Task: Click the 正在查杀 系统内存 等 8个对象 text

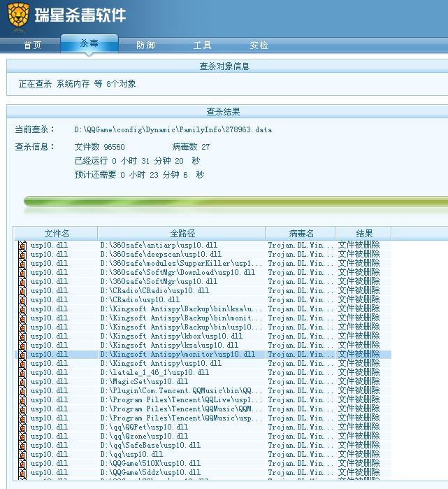Action: (77, 83)
